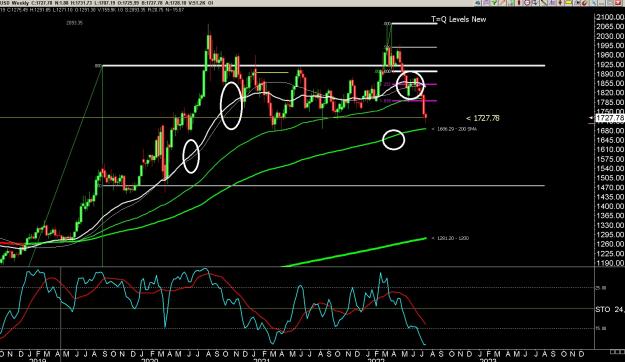Click the 1820.00 price axis label
The height and width of the screenshot is (362, 625).
(610, 92)
